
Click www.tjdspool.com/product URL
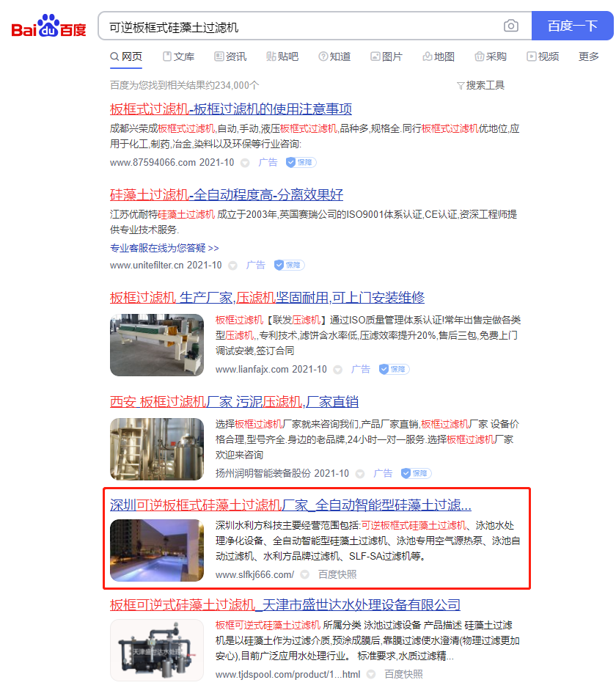pyautogui.click(x=287, y=674)
